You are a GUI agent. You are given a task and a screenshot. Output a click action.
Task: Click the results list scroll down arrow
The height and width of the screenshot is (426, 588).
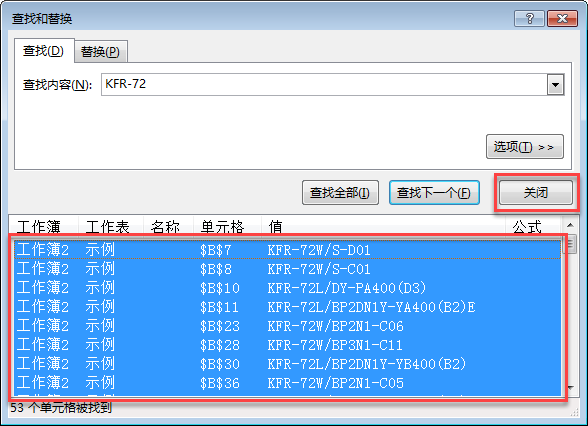click(x=570, y=388)
